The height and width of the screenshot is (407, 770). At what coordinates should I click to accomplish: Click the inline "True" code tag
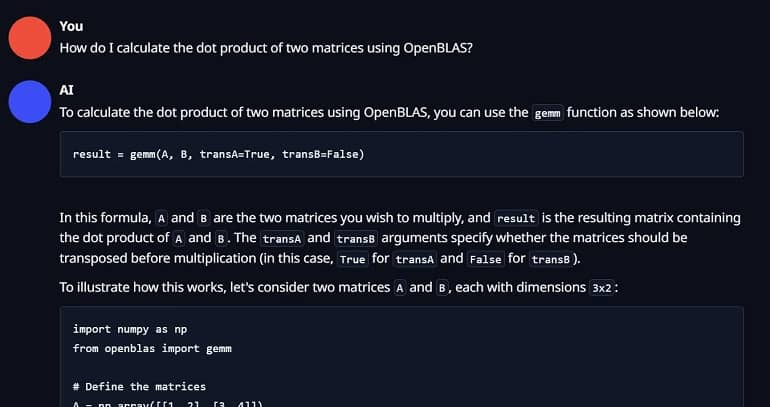point(353,259)
